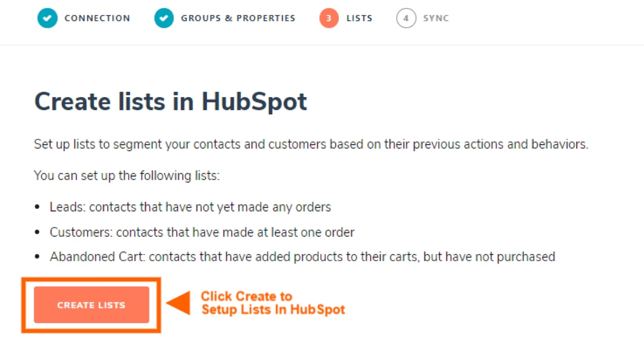
Task: Click the 'Create lists in HubSpot' heading
Action: click(x=171, y=102)
